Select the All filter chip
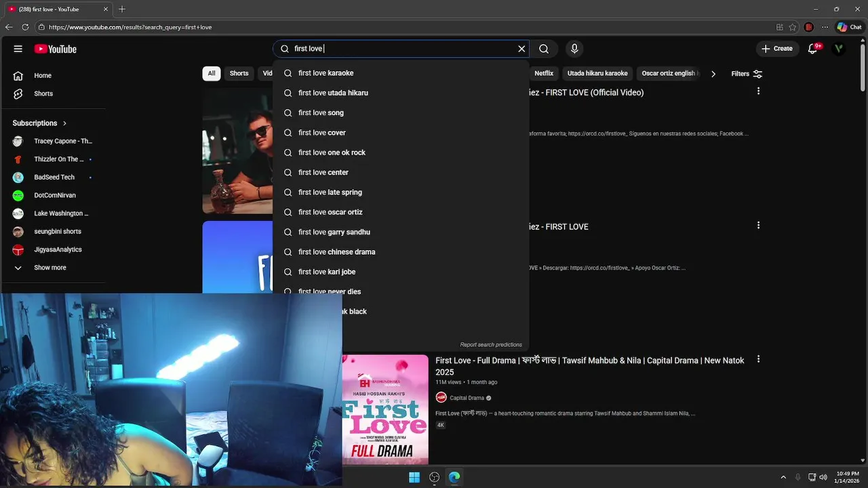 tap(212, 73)
